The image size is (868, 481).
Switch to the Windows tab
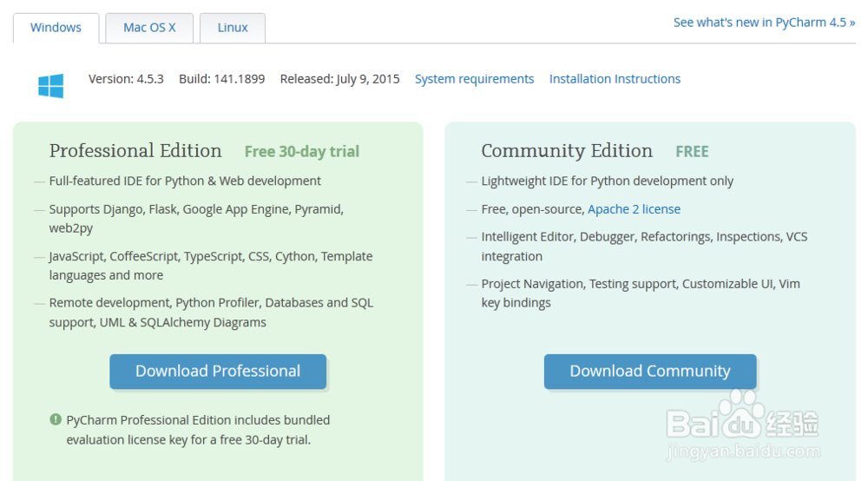(x=56, y=28)
